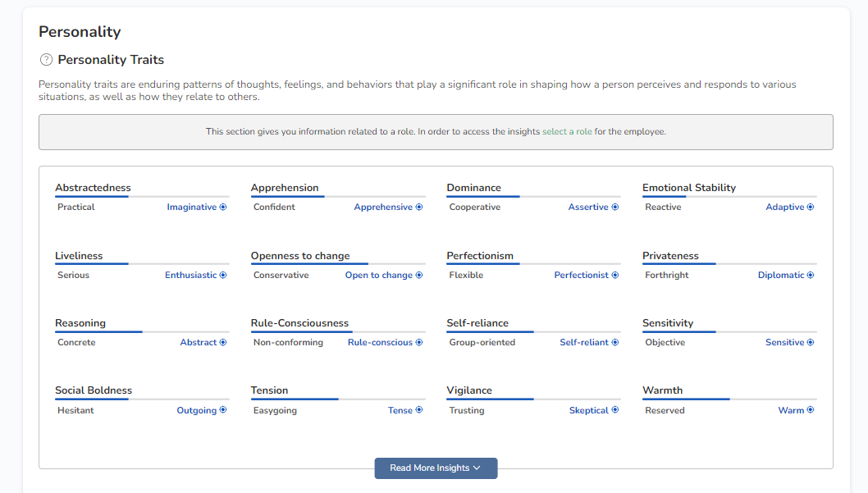Click the Diplomatic trait label

tap(781, 276)
